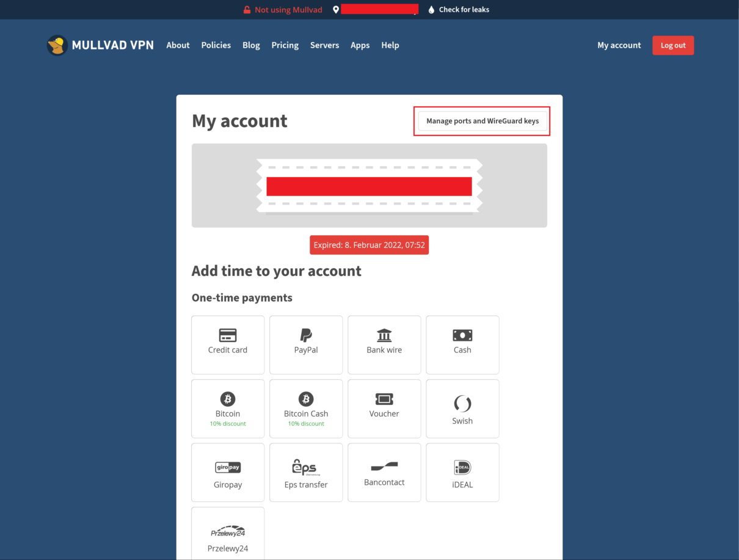Image resolution: width=739 pixels, height=560 pixels.
Task: Choose the PayPal payment icon
Action: pyautogui.click(x=306, y=335)
